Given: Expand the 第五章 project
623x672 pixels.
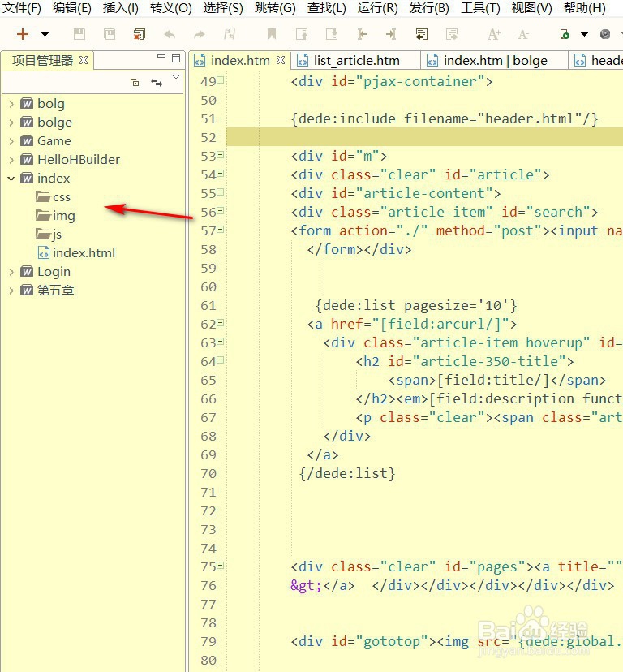Looking at the screenshot, I should [11, 291].
